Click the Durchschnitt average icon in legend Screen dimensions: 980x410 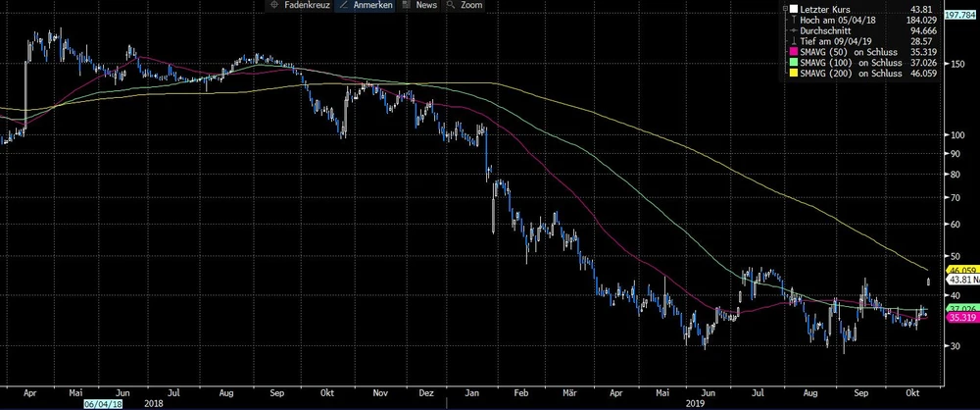[793, 29]
